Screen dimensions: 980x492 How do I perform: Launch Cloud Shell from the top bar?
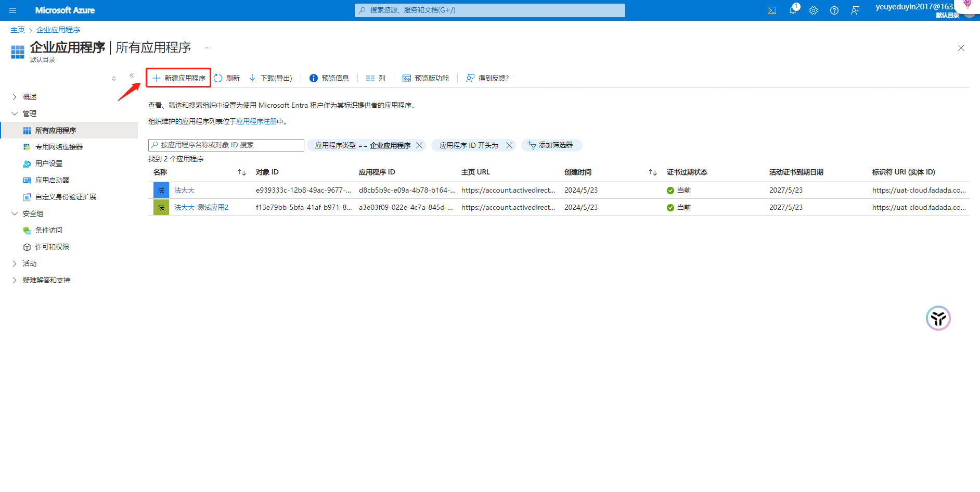[x=772, y=10]
